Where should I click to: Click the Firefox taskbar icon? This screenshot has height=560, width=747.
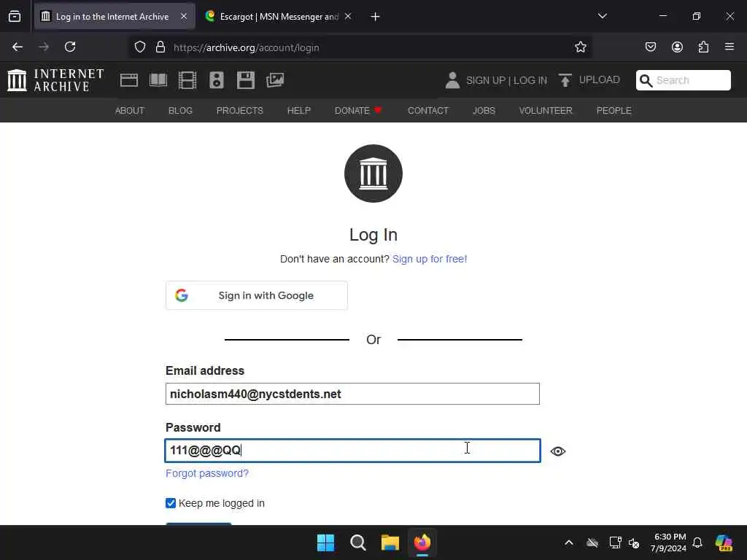tap(422, 542)
